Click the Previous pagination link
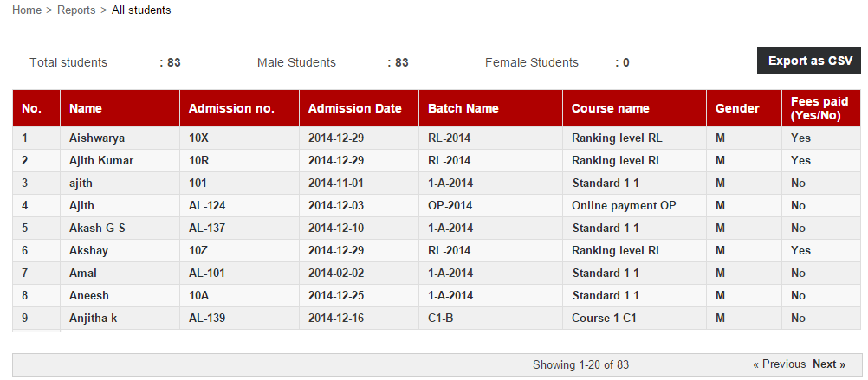The width and height of the screenshot is (868, 380). [x=779, y=364]
